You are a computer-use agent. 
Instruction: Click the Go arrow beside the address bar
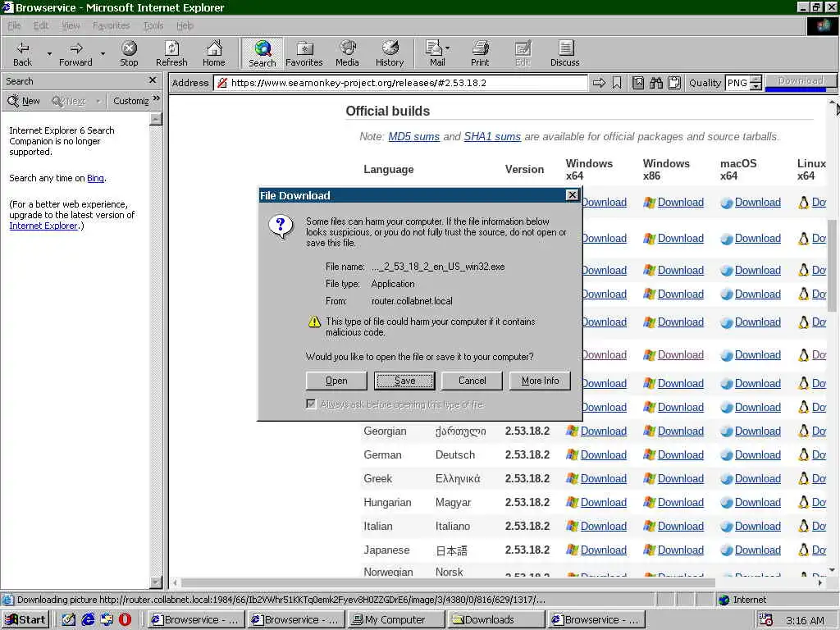click(x=599, y=83)
